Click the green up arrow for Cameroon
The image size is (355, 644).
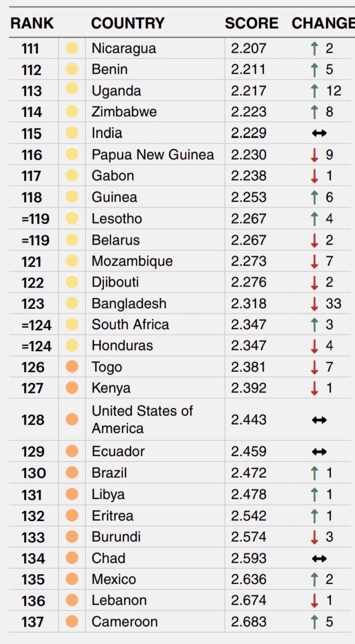click(x=315, y=622)
